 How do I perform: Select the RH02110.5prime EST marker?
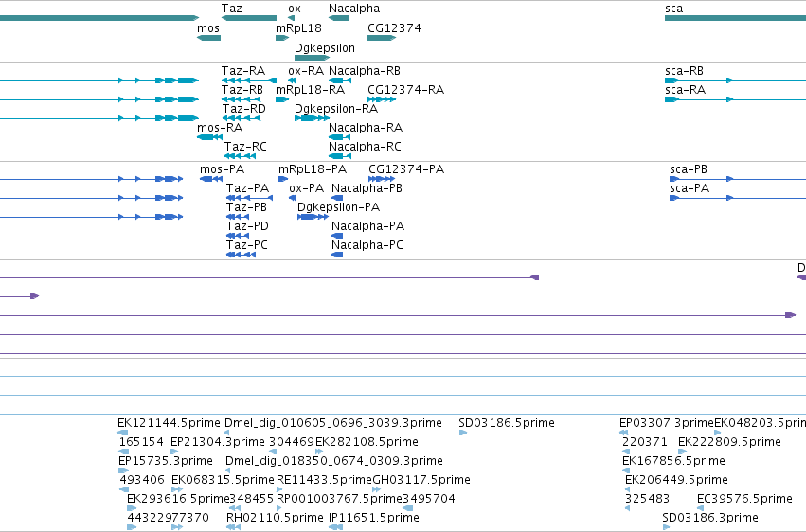(x=233, y=527)
